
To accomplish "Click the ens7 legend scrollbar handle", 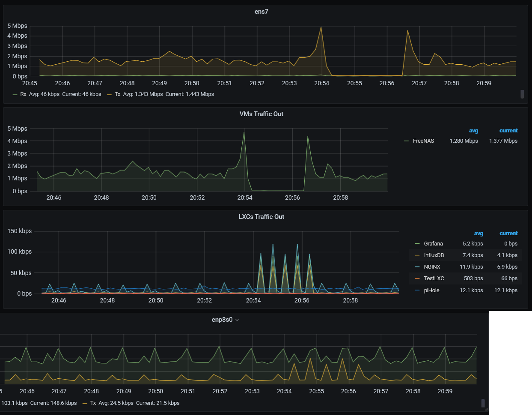I will point(522,94).
